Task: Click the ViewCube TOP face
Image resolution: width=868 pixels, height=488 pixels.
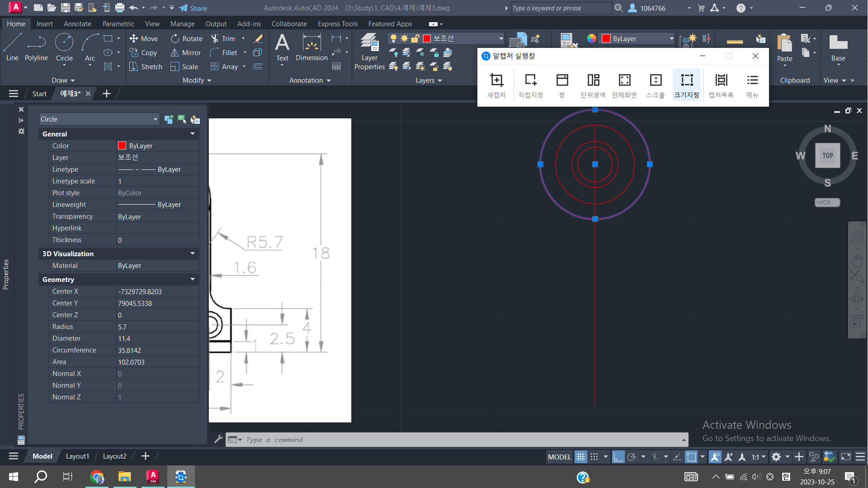Action: pyautogui.click(x=827, y=155)
